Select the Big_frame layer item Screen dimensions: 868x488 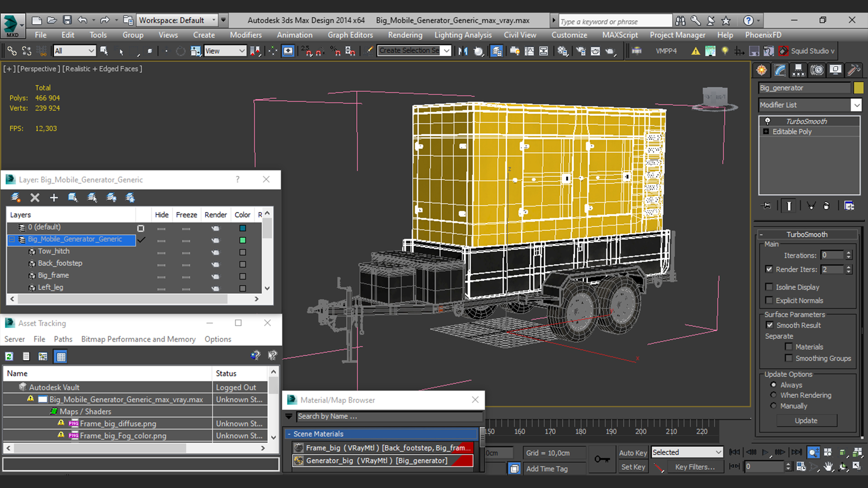(53, 275)
